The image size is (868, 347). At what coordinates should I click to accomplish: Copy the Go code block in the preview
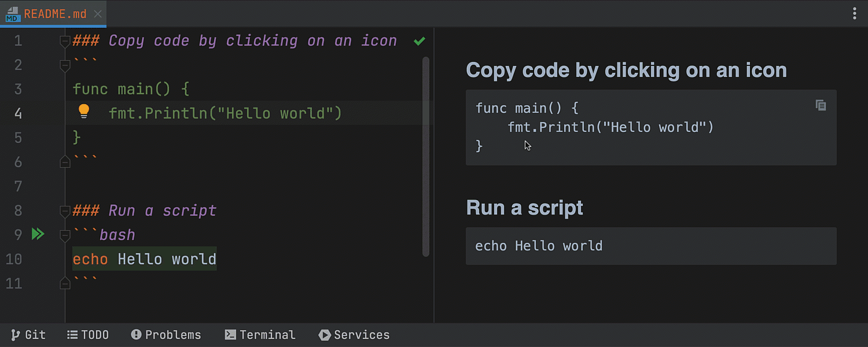click(x=821, y=105)
